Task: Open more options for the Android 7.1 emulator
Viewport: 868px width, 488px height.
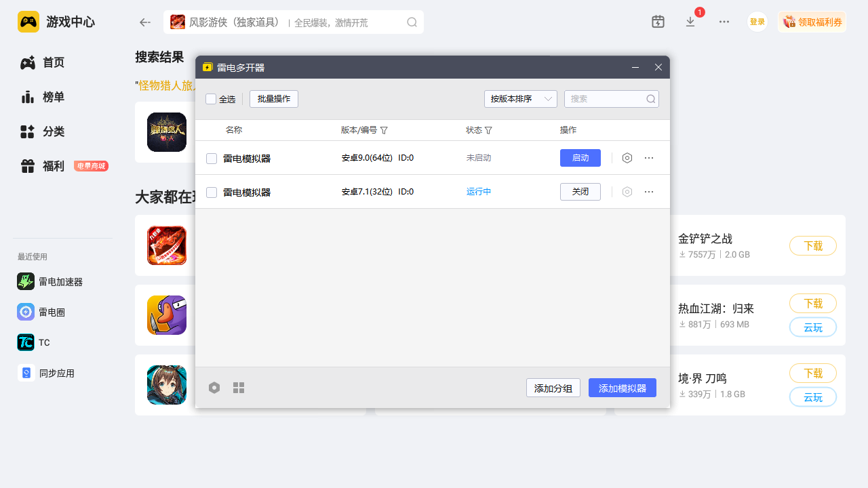Action: (x=649, y=192)
